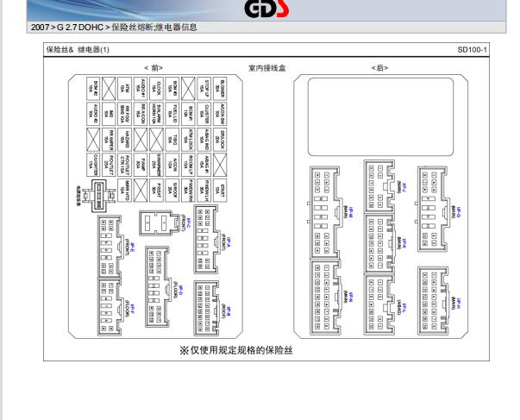This screenshot has width=520, height=420.
Task: Select the P/OUTLET 20A fuse cell
Action: tap(109, 165)
